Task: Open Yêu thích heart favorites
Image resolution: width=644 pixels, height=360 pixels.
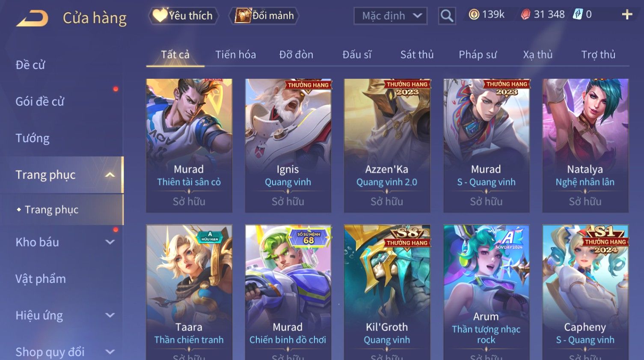Action: [184, 16]
